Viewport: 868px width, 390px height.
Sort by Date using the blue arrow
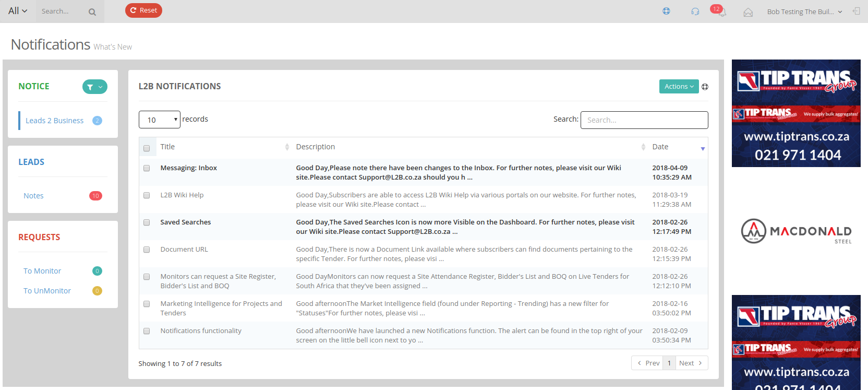[x=703, y=149]
